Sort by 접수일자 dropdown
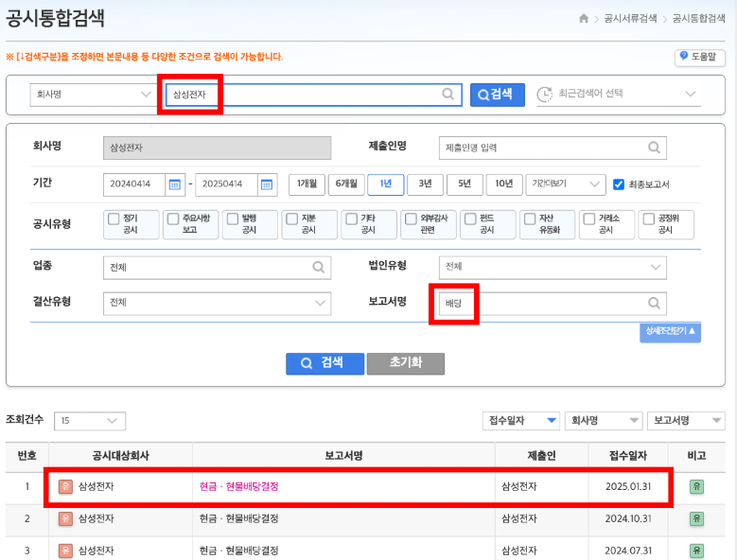 [x=520, y=420]
